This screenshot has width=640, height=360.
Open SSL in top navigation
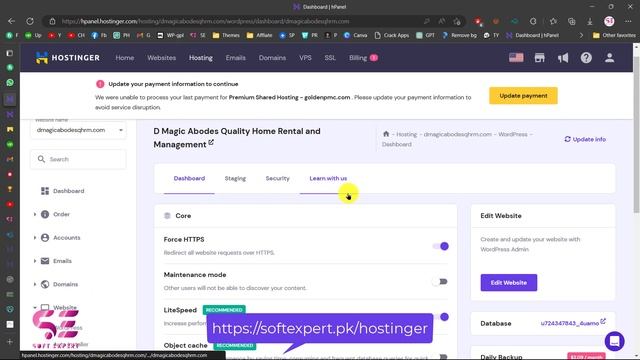point(330,58)
